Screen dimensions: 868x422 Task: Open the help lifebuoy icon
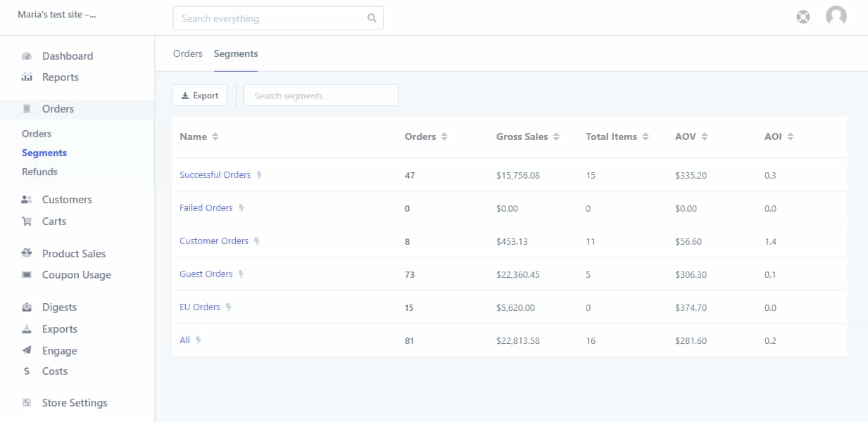point(803,17)
